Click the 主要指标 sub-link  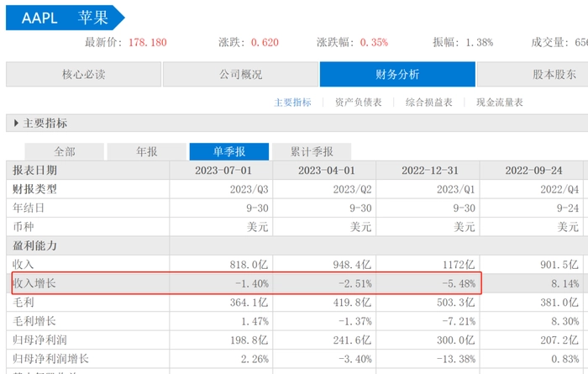[292, 103]
